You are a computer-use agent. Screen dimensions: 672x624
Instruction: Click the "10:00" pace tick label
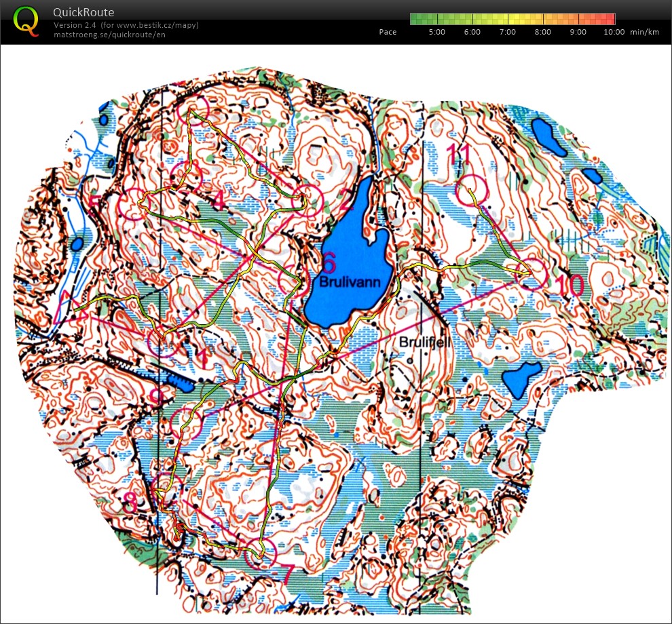(614, 32)
